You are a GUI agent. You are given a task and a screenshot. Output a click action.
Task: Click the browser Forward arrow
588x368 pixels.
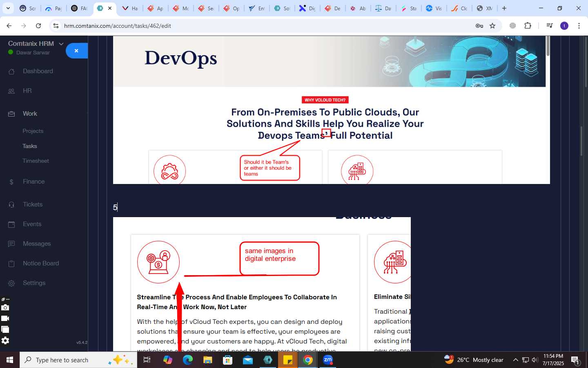[24, 26]
